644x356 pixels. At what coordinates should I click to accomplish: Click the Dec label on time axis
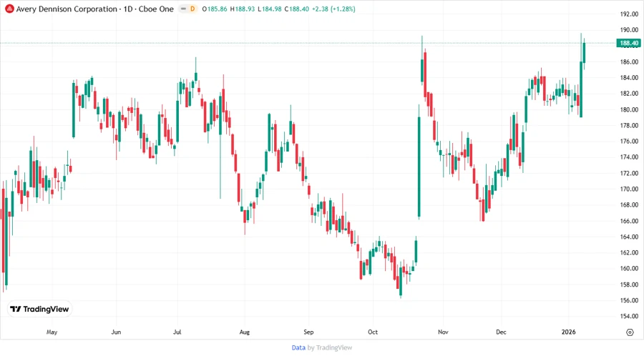501,332
